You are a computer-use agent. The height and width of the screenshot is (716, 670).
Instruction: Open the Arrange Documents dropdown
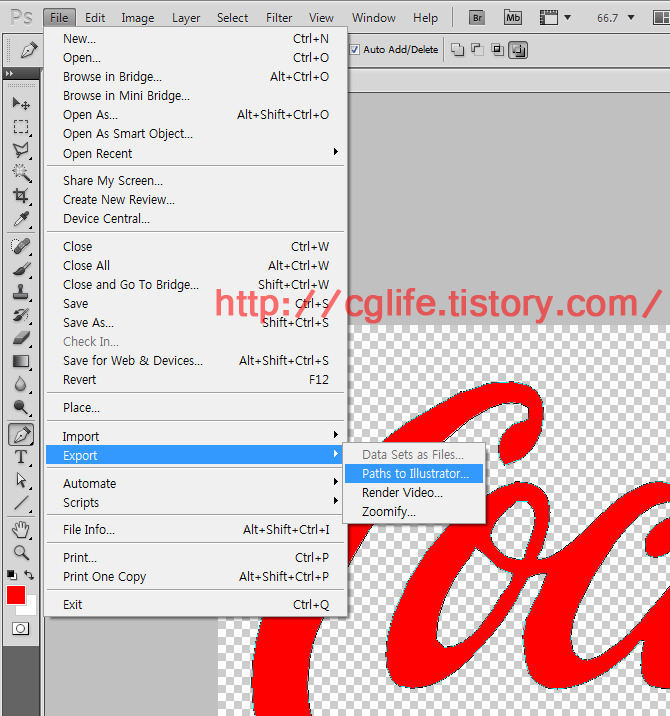(x=661, y=18)
